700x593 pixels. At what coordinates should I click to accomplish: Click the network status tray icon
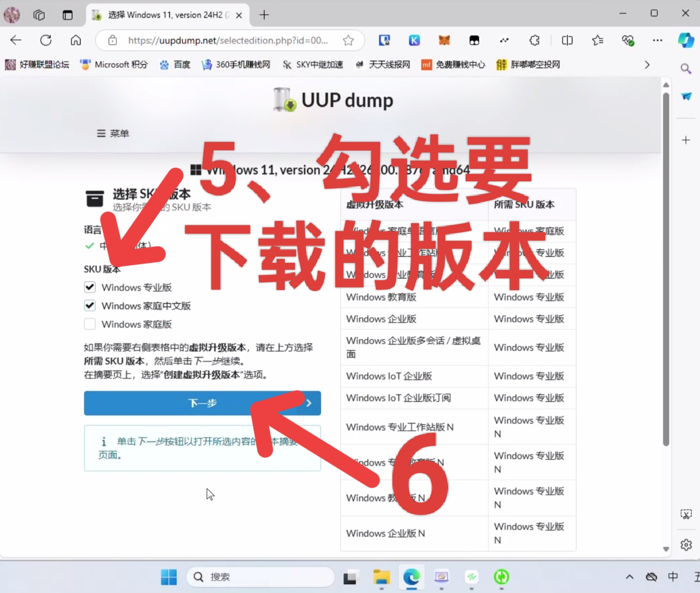click(x=651, y=577)
